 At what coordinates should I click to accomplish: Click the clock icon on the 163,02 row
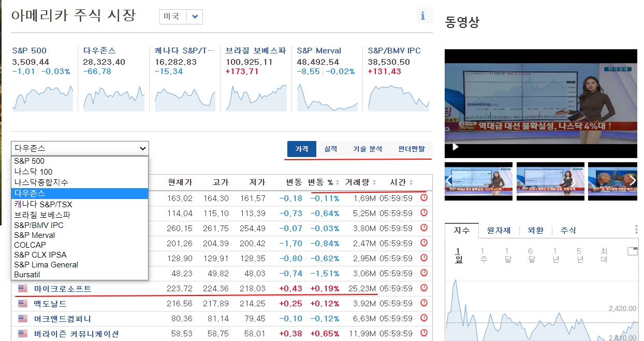pyautogui.click(x=423, y=197)
